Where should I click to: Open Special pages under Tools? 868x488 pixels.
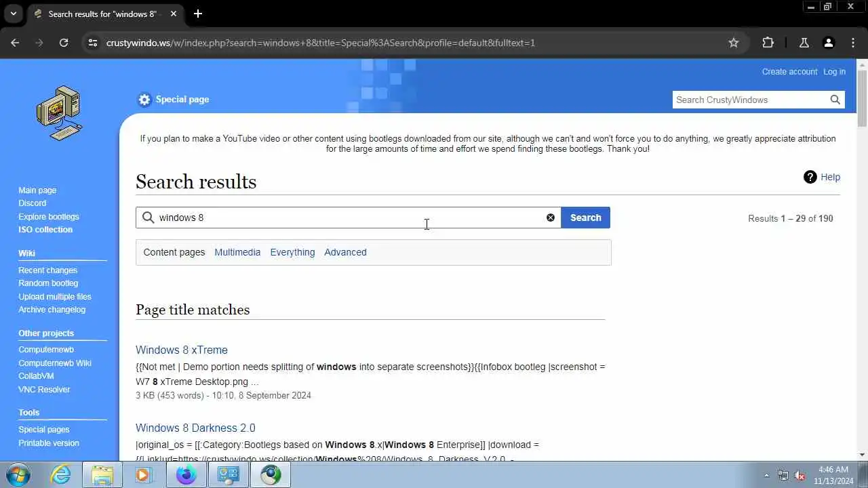tap(44, 430)
